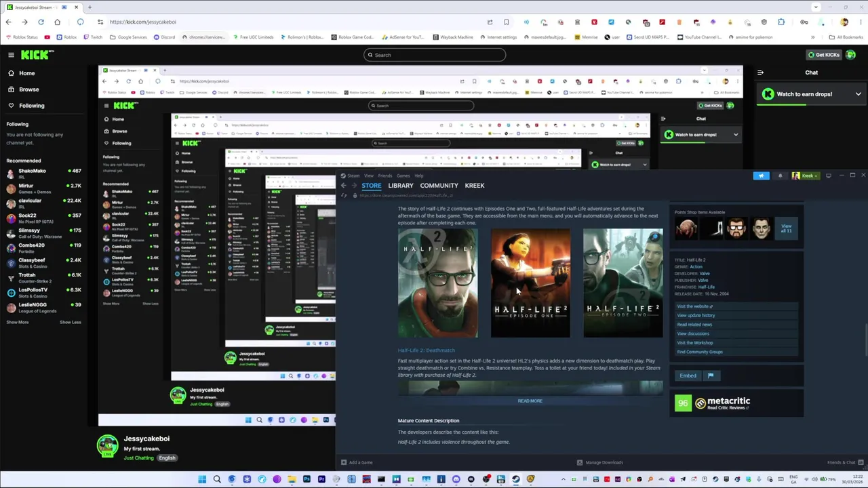
Task: Click the Just Chatting category link
Action: point(139,458)
